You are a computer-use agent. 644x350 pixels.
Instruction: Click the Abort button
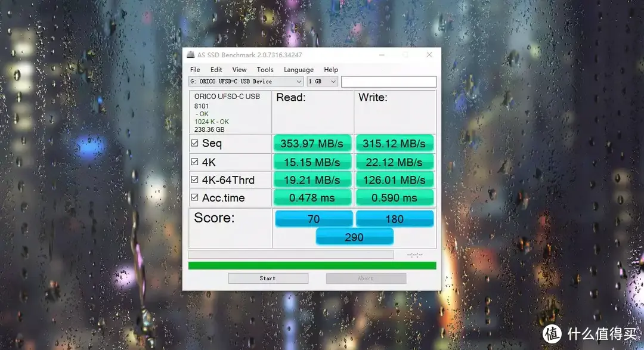tap(366, 278)
